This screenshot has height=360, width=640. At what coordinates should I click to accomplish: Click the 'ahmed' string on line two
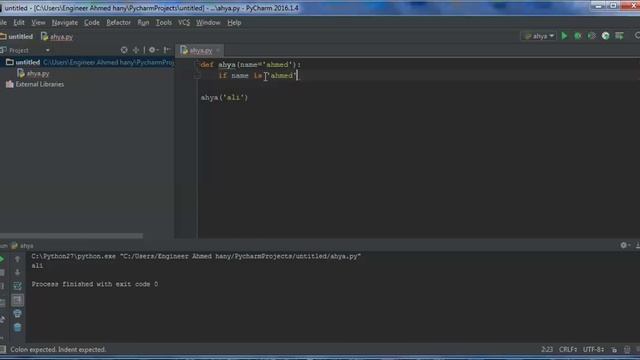281,76
